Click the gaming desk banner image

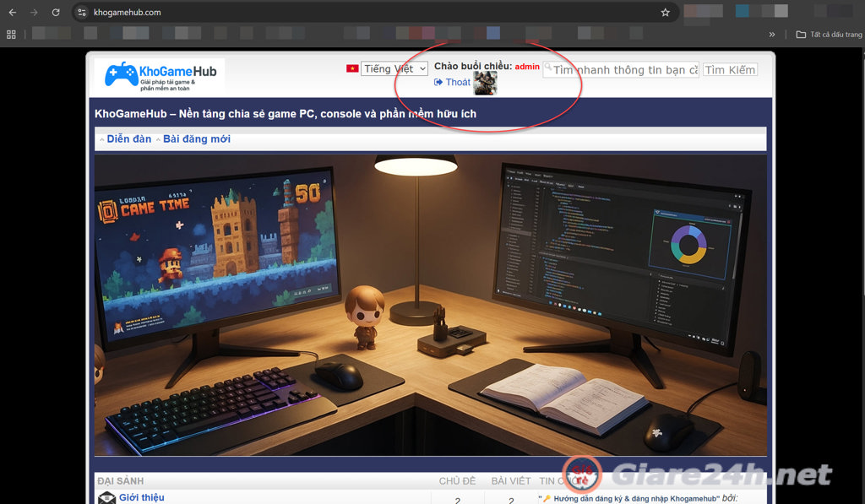431,304
